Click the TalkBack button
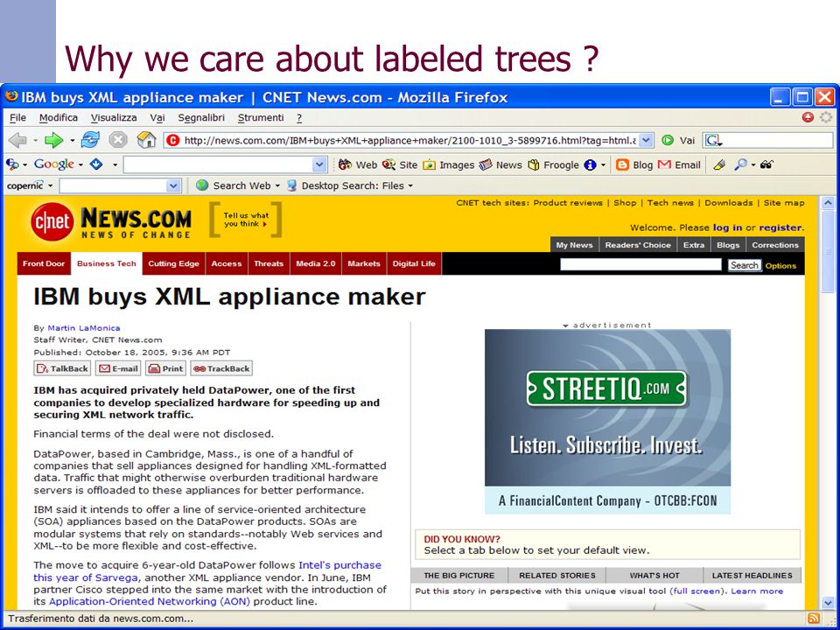This screenshot has height=630, width=840. [62, 368]
